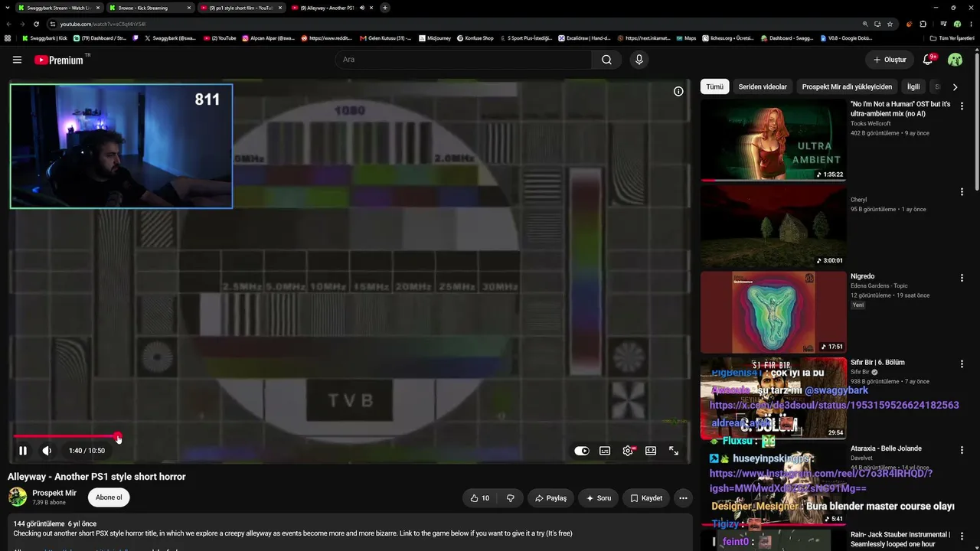980x551 pixels.
Task: Mute the Alleyway tab audio icon
Action: (361, 8)
